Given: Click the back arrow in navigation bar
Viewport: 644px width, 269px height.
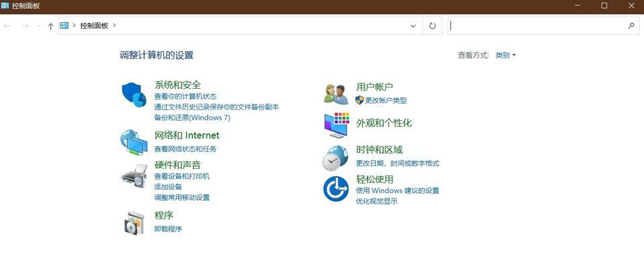Looking at the screenshot, I should click(x=7, y=26).
